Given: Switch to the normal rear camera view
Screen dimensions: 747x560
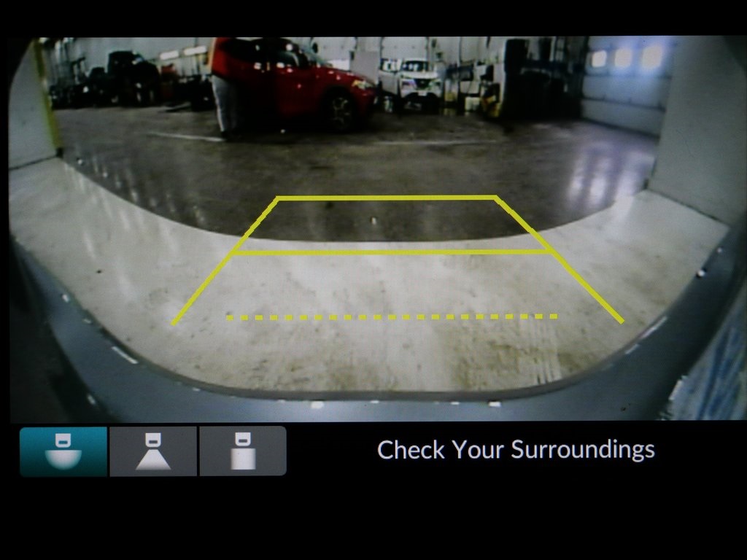Looking at the screenshot, I should coord(153,451).
